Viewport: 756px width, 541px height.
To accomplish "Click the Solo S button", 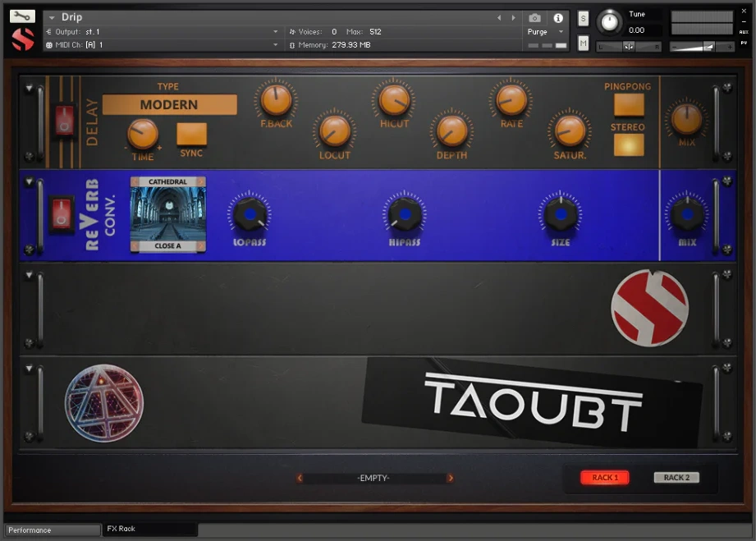I will (583, 19).
